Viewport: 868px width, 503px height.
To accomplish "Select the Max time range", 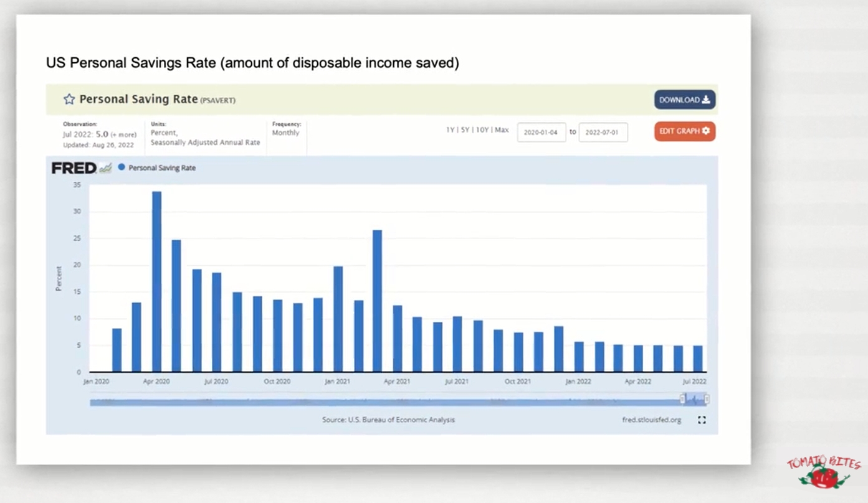I will tap(502, 130).
